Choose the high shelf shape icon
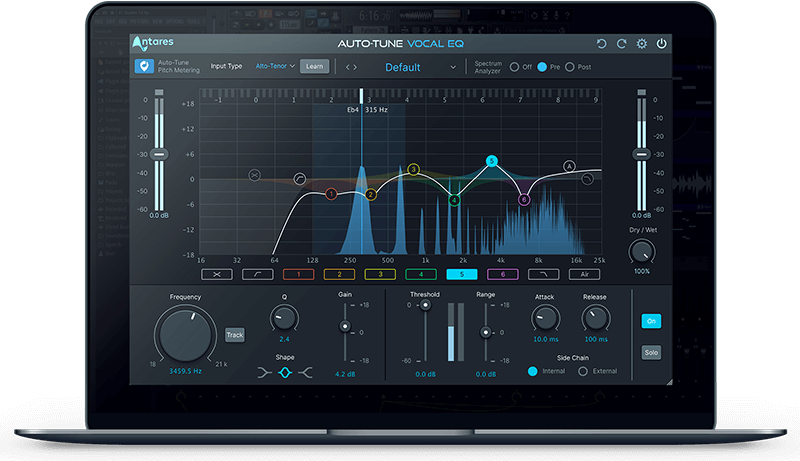Image resolution: width=800 pixels, height=461 pixels. [305, 373]
